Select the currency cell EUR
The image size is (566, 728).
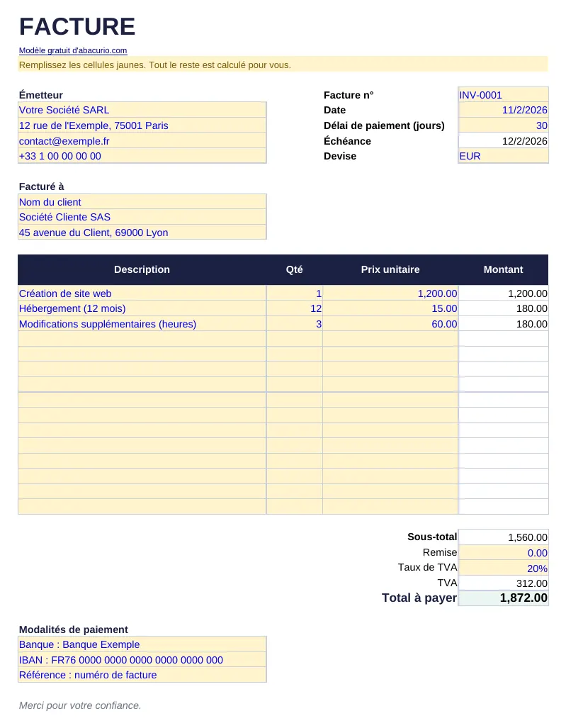point(504,156)
